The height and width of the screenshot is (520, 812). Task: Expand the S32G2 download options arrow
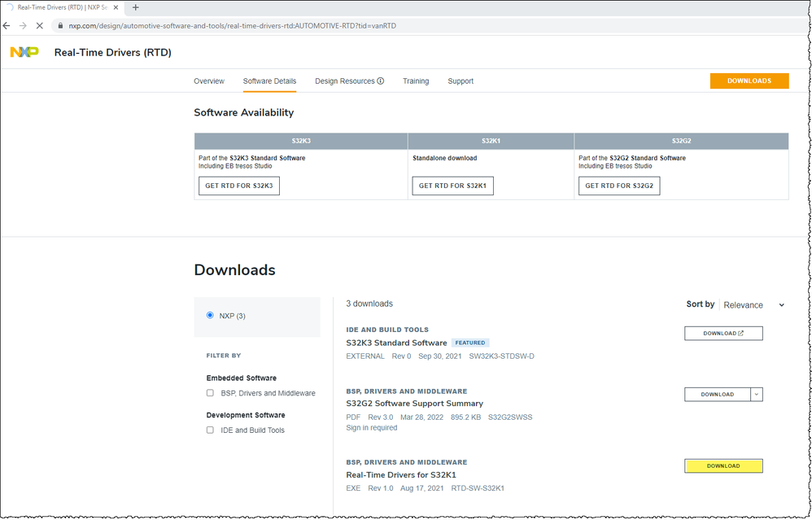tap(756, 394)
